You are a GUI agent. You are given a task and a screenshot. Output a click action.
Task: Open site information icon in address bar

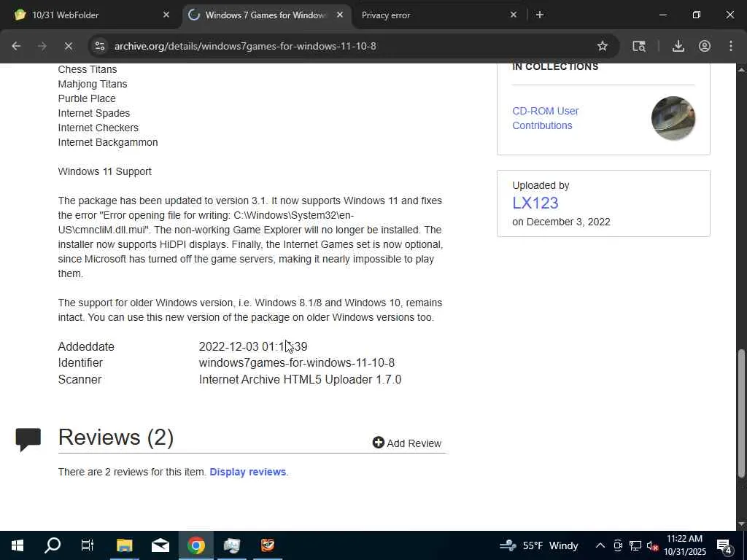coord(99,46)
